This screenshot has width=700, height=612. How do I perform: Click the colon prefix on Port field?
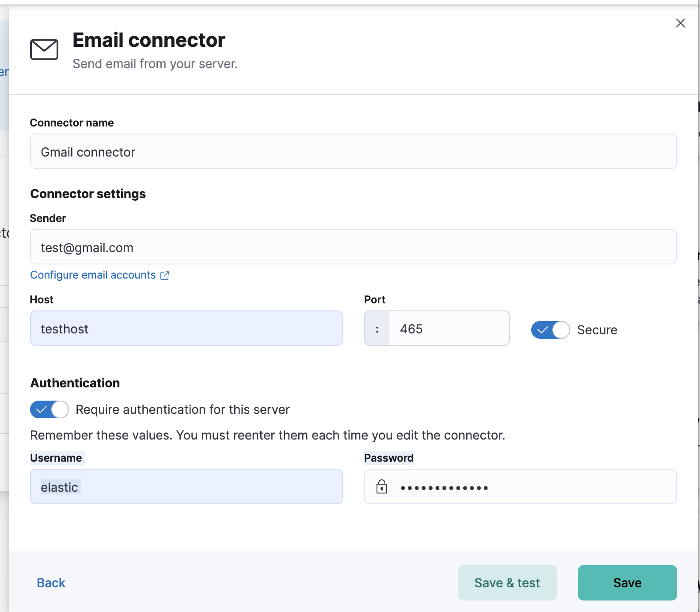coord(377,329)
